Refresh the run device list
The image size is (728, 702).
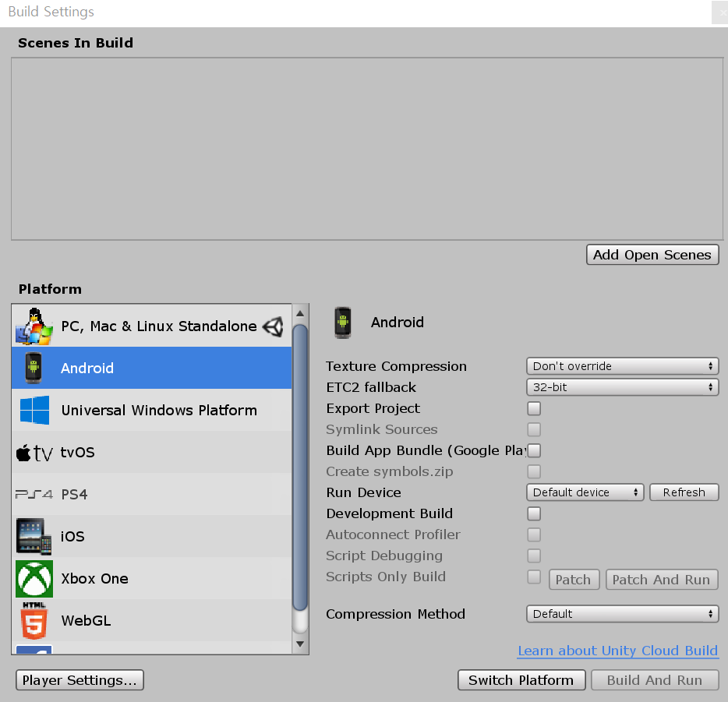click(x=684, y=492)
